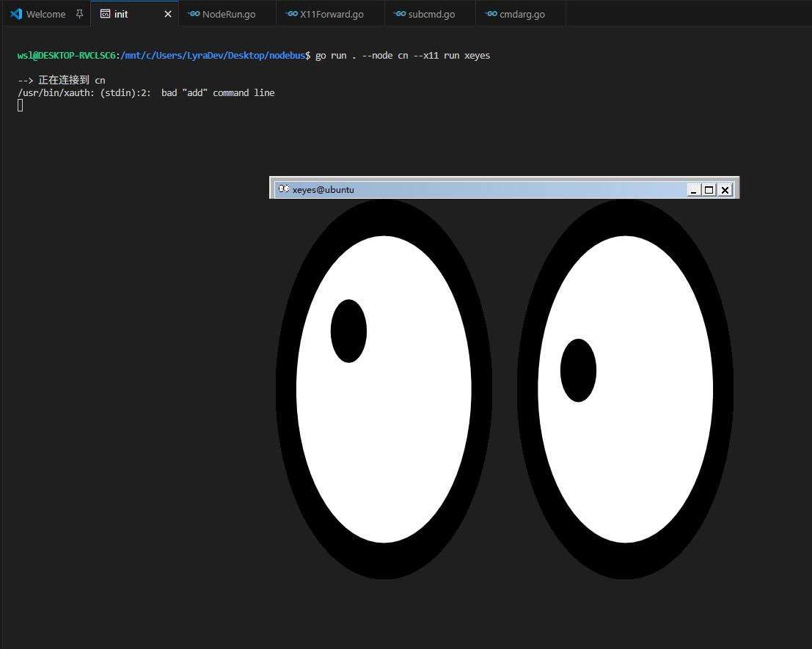Click the Go icon beside subcmd.go
This screenshot has width=812, height=649.
click(399, 14)
